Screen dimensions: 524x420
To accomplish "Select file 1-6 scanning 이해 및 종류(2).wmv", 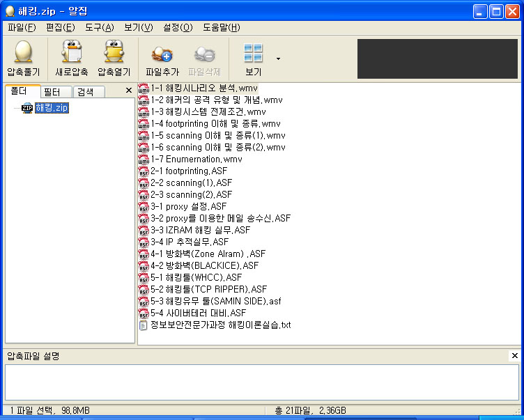I will point(218,148).
